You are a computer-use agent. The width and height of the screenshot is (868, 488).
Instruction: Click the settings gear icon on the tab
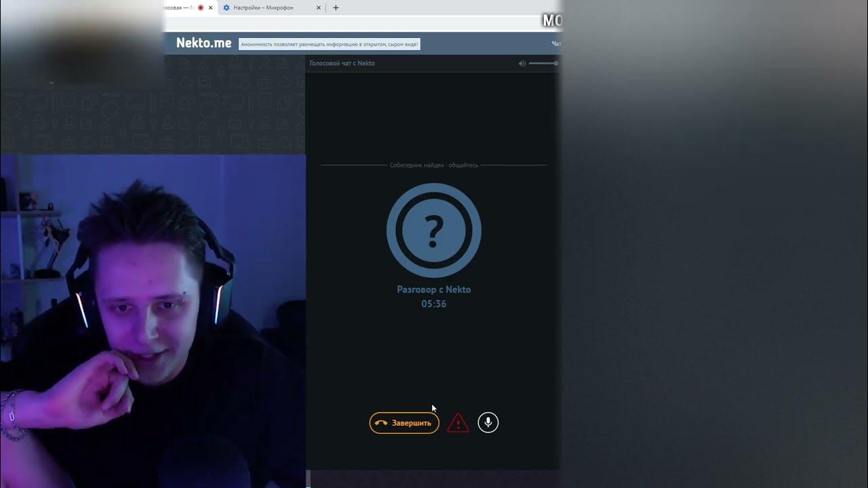click(x=227, y=8)
